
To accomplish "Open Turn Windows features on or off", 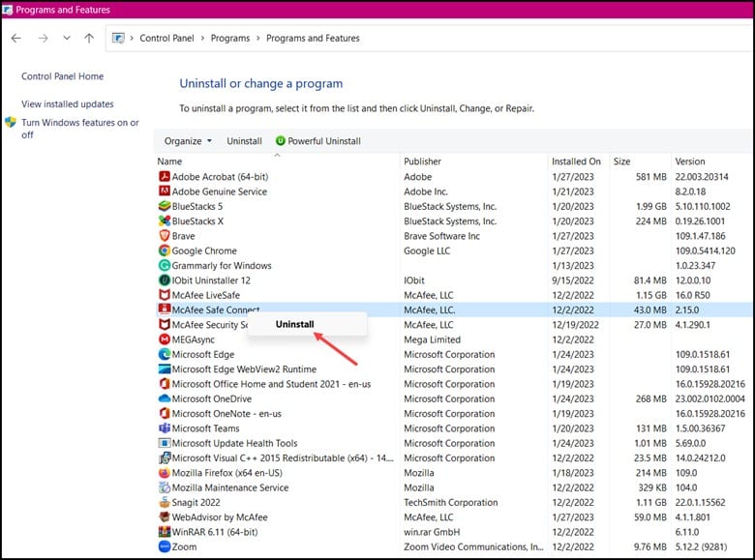I will coord(80,129).
